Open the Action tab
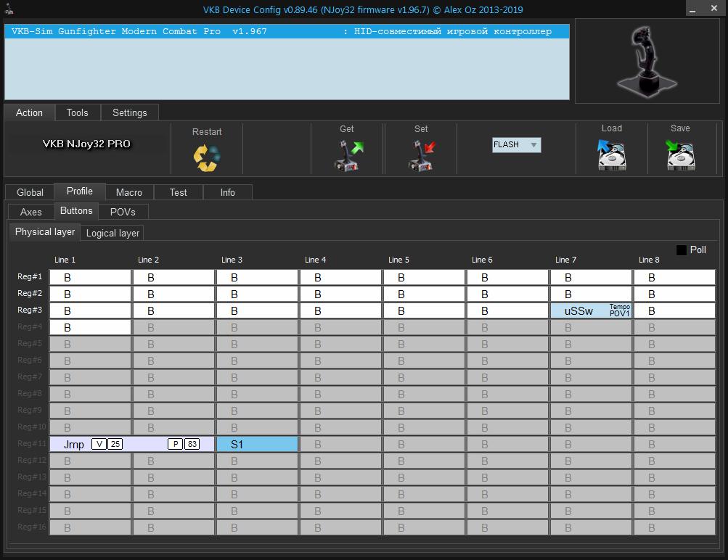This screenshot has height=560, width=728. (x=29, y=112)
